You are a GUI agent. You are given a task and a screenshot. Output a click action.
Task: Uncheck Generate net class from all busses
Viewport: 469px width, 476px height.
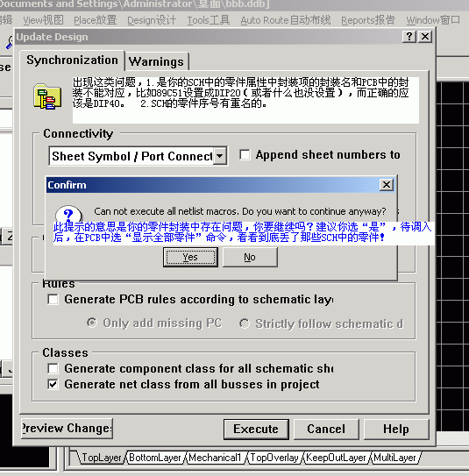[53, 384]
